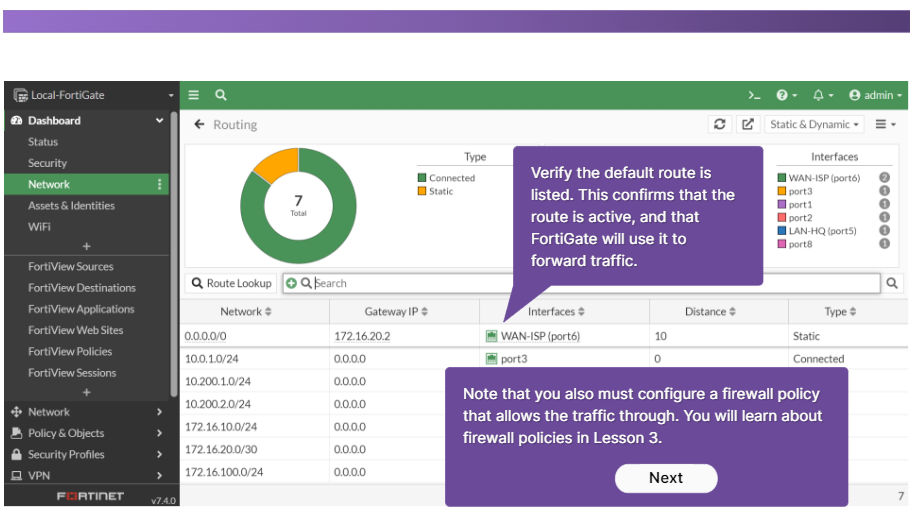This screenshot has width=920, height=515.
Task: Open FortiView Sessions
Action: click(x=72, y=373)
